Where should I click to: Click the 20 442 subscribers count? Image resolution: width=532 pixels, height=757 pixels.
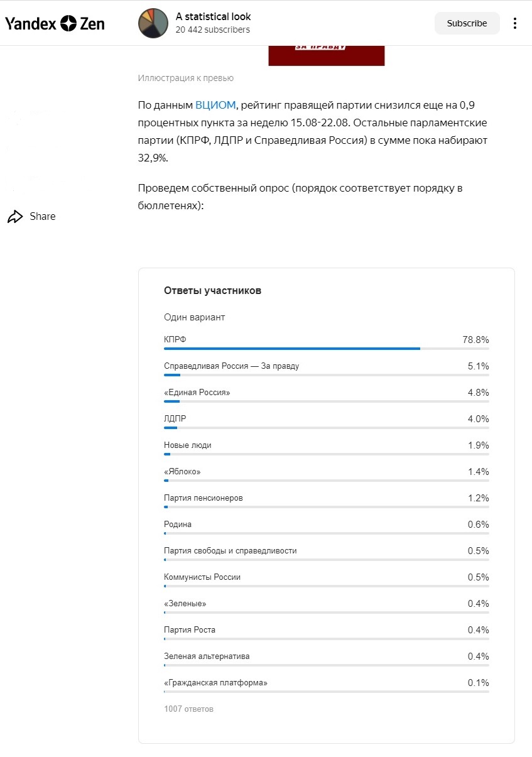[x=213, y=30]
